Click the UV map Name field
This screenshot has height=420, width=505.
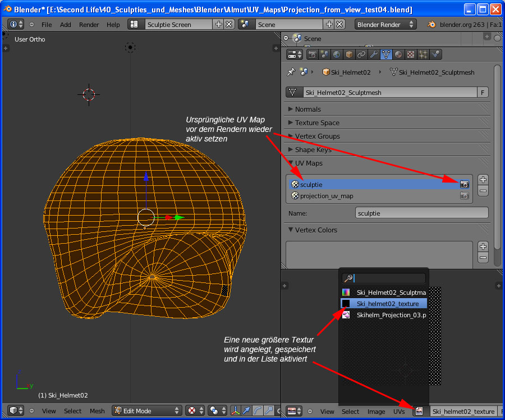point(421,213)
